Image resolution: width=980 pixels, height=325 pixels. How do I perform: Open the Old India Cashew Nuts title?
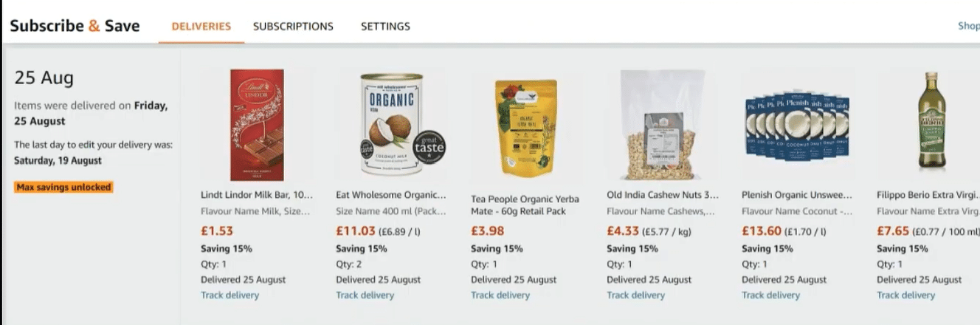tap(663, 195)
